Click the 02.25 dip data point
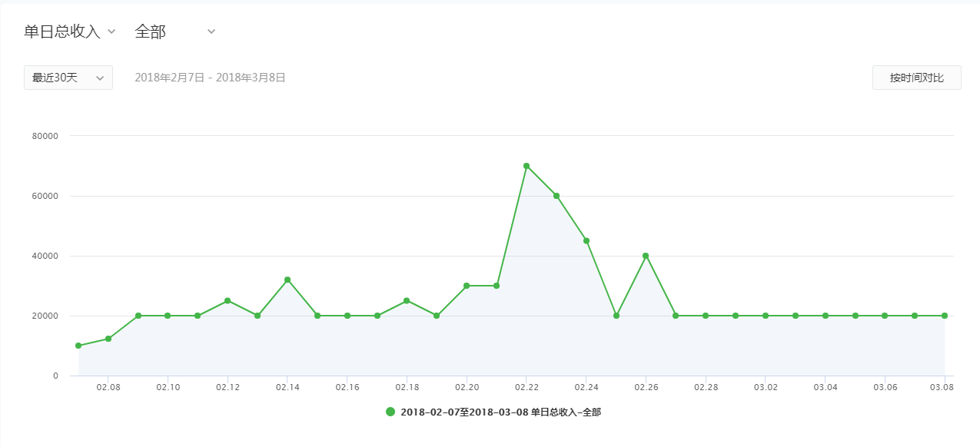The width and height of the screenshot is (980, 447). tap(616, 316)
